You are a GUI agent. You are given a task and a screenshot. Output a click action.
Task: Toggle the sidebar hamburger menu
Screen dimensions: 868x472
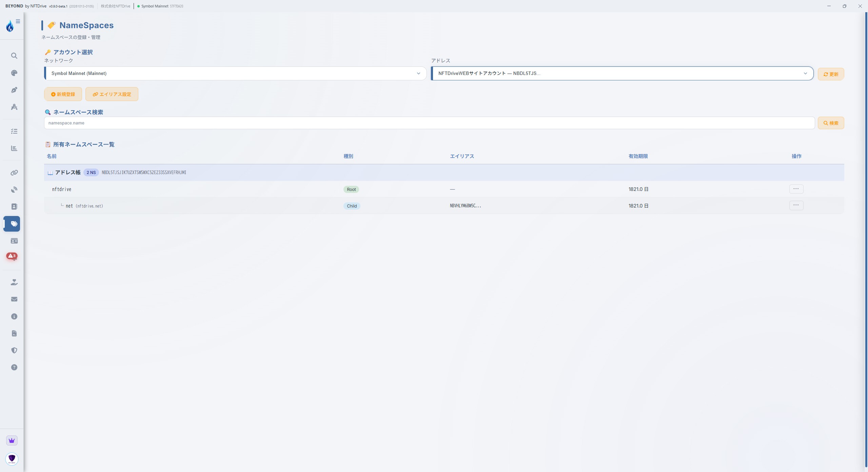pyautogui.click(x=18, y=21)
